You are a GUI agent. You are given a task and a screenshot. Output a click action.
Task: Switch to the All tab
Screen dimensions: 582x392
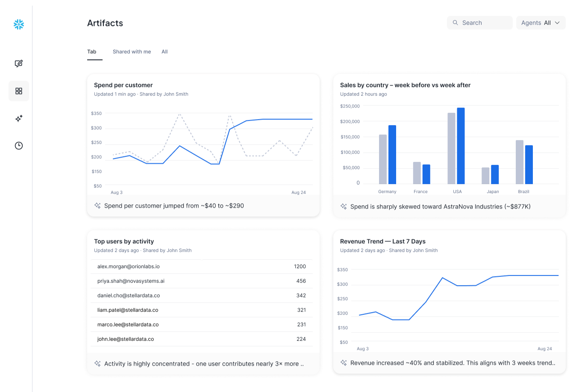(x=165, y=52)
